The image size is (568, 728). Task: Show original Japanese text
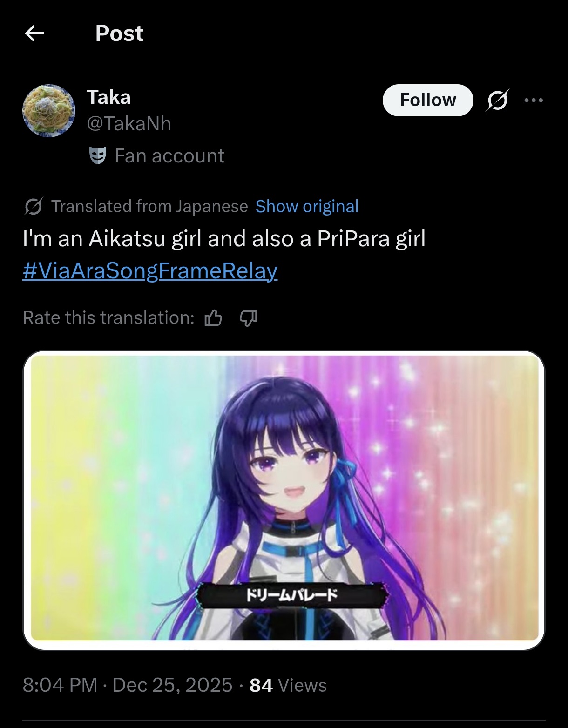click(307, 206)
